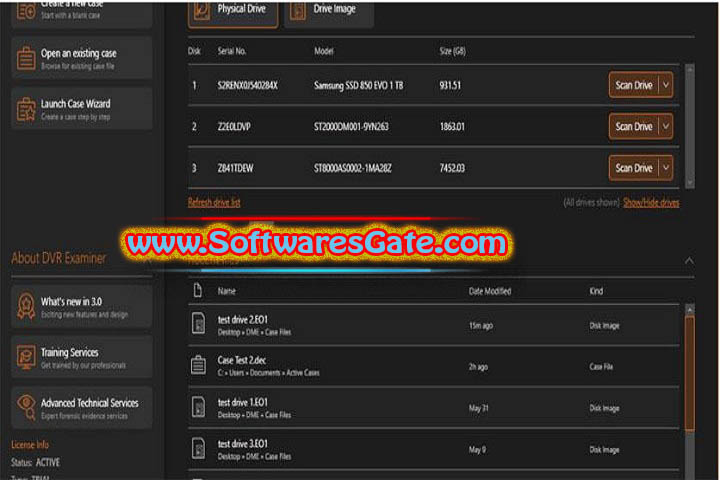Scan the Samsung SSD 850 EVO drive
Viewport: 720px width, 480px height.
click(634, 85)
